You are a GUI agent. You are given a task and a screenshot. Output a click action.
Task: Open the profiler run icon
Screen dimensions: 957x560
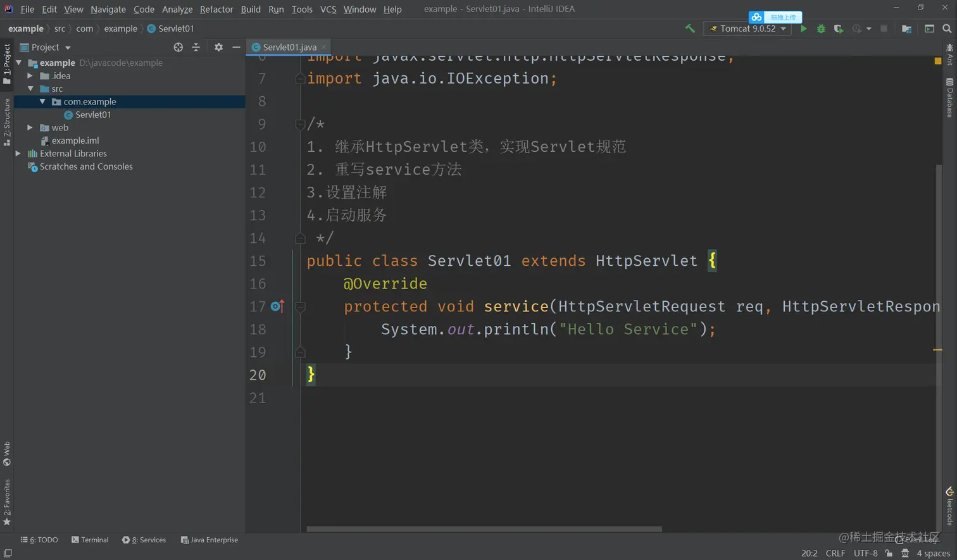(x=857, y=28)
